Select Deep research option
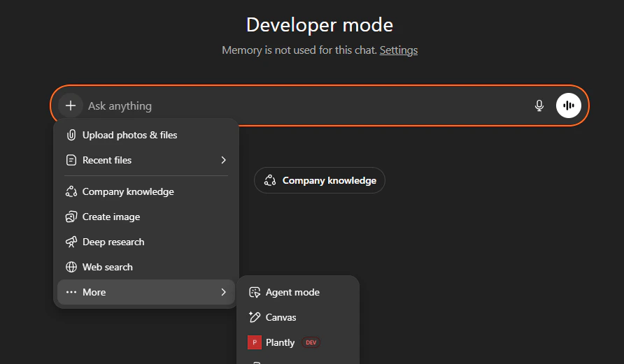This screenshot has height=364, width=624. (x=146, y=242)
